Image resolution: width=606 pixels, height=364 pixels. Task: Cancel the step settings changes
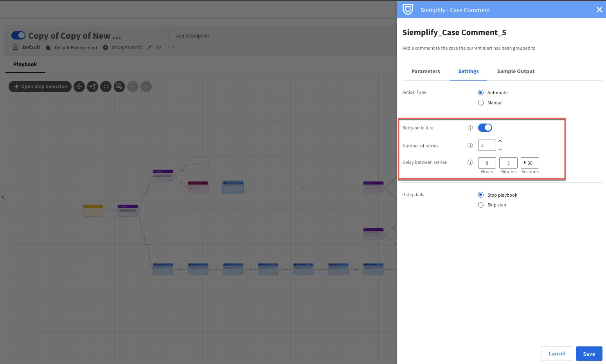point(557,353)
